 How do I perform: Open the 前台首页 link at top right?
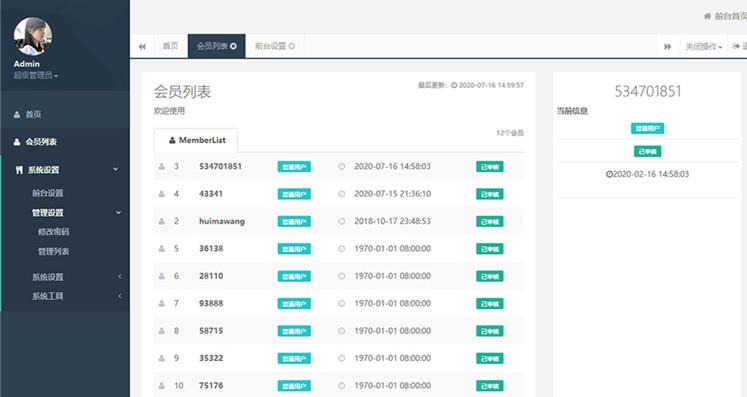[x=731, y=16]
